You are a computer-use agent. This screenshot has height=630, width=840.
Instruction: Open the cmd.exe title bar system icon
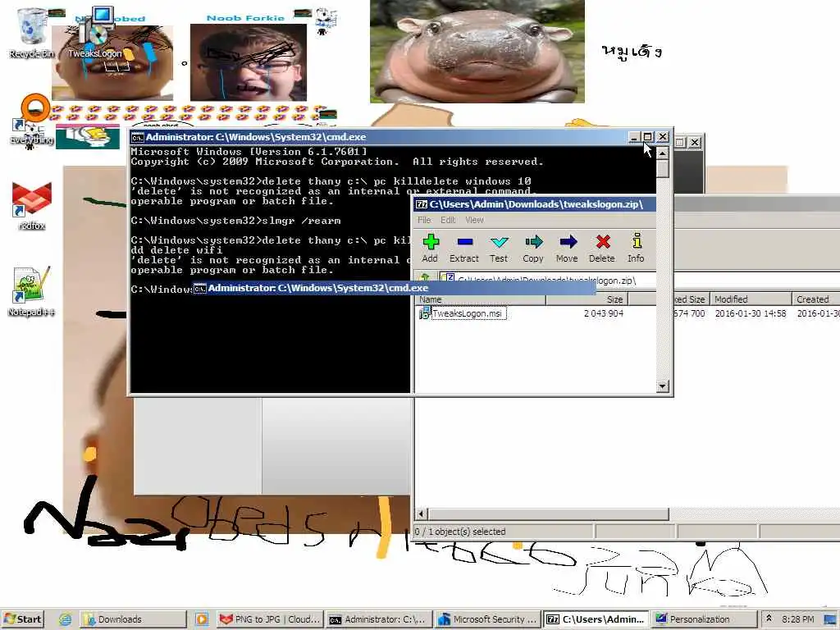click(138, 137)
